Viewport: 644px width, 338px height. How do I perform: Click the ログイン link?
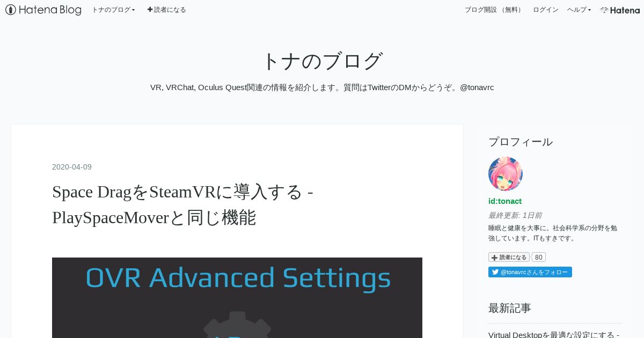tap(545, 10)
